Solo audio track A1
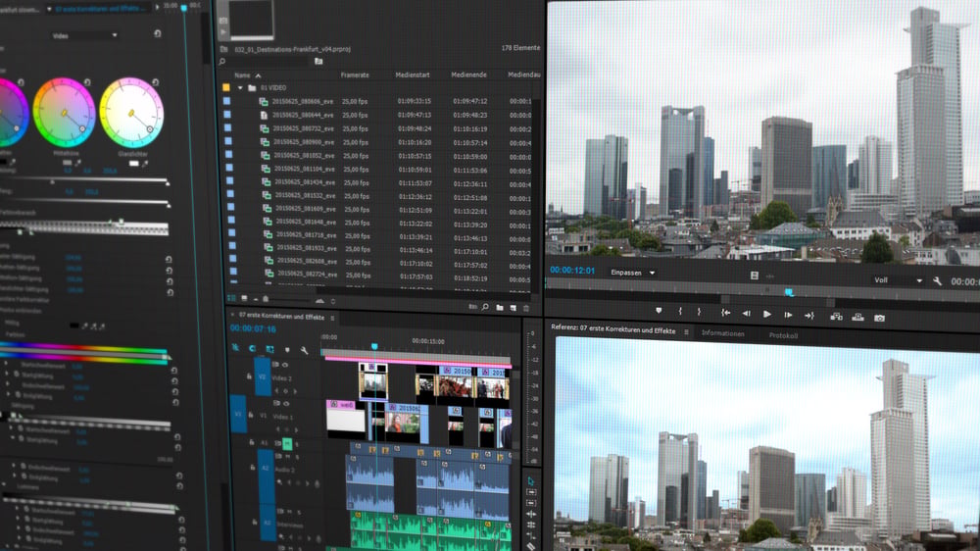Viewport: 980px width, 551px height. [x=297, y=445]
